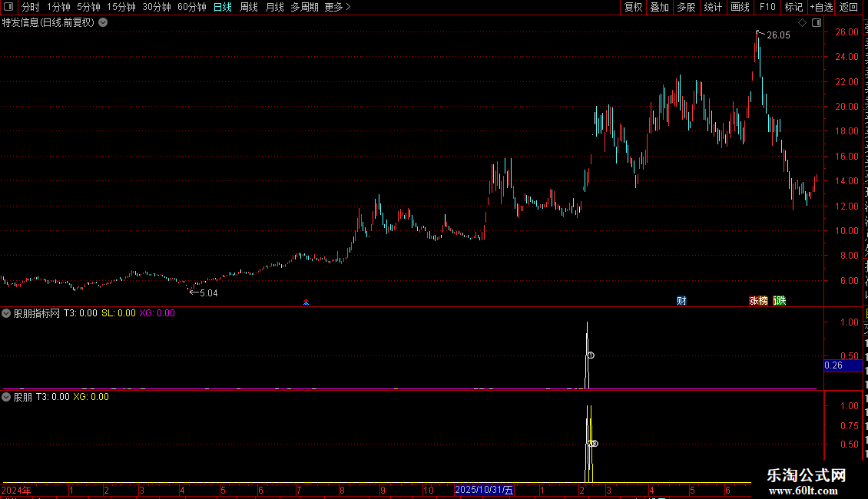This screenshot has height=499, width=868.
Task: Click the circled signal marker in the 股朋 panel
Action: pos(594,444)
